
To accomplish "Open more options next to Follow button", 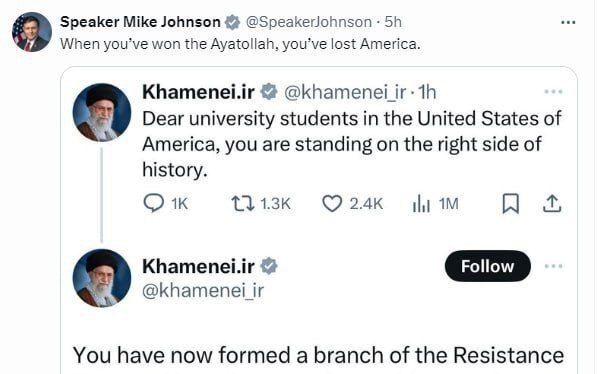I will click(x=553, y=266).
